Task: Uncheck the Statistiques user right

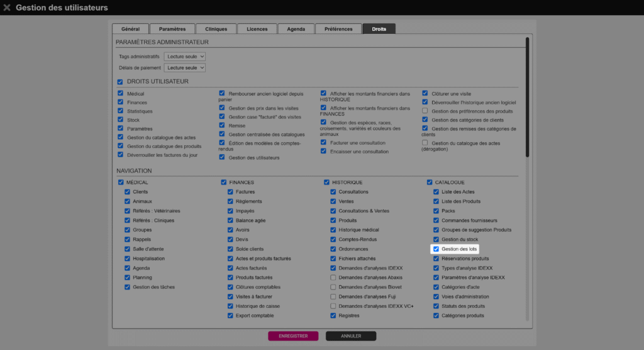Action: point(120,111)
